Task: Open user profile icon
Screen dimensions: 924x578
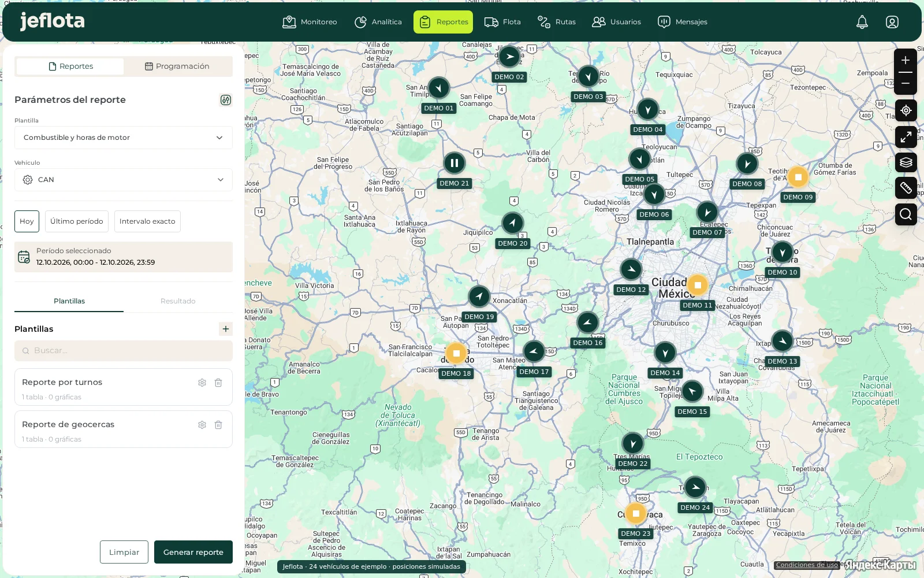Action: (x=892, y=22)
